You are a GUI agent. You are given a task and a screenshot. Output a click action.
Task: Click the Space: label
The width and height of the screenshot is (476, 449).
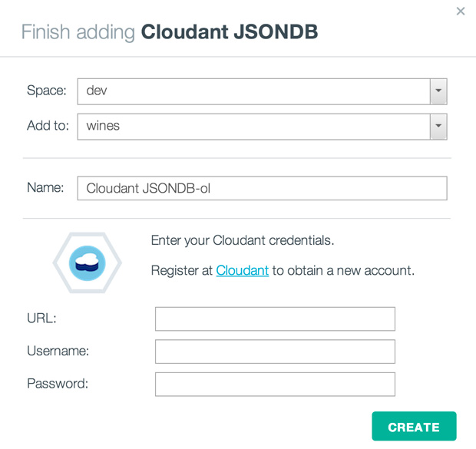click(x=46, y=91)
